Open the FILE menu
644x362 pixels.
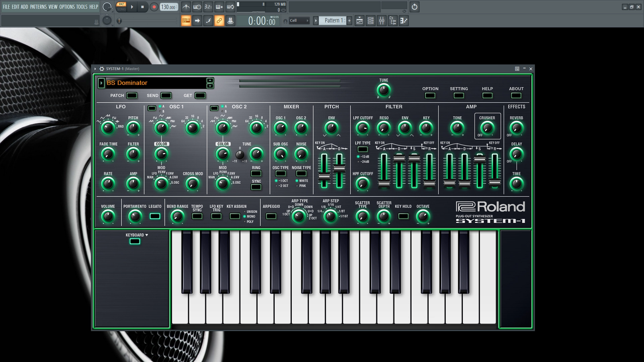point(6,7)
